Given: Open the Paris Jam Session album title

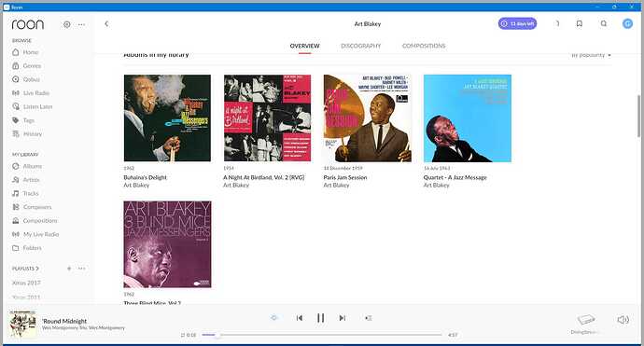Looking at the screenshot, I should tap(345, 177).
